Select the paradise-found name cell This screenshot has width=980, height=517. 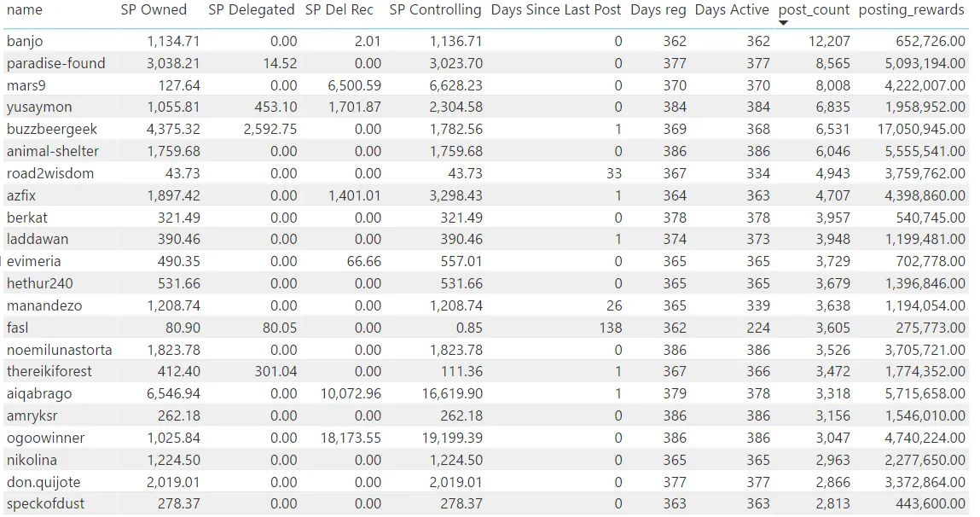(x=56, y=63)
